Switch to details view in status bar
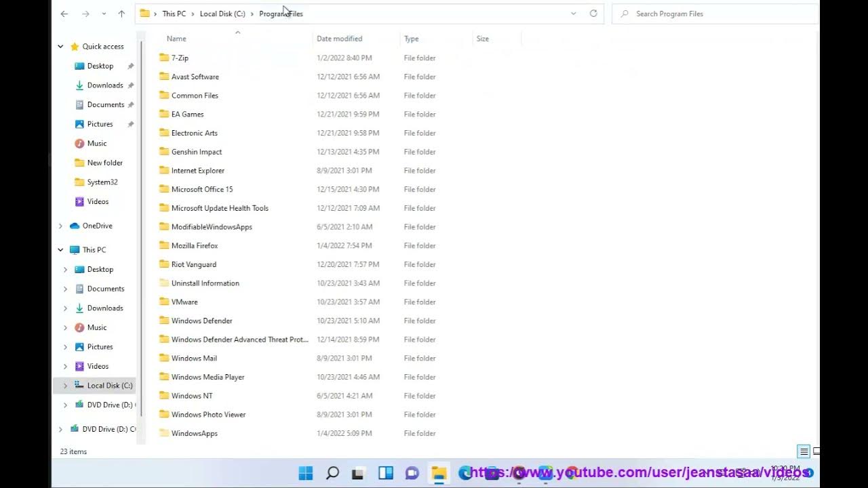Screen dimensions: 868x488 click(x=804, y=451)
